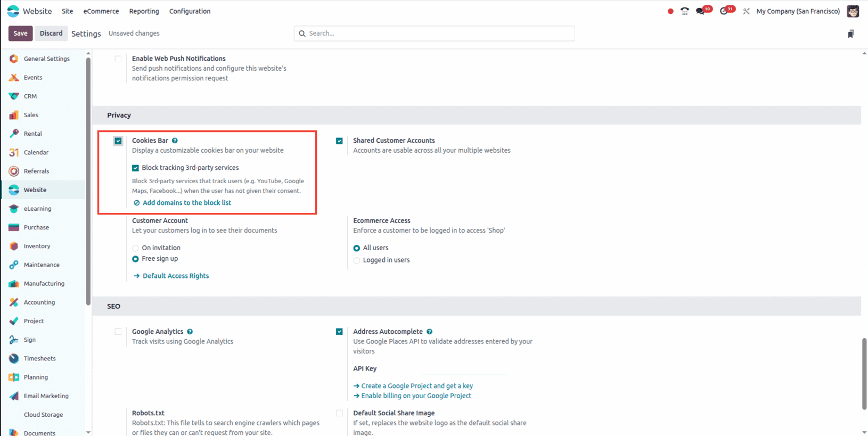Open the Reporting menu

pyautogui.click(x=144, y=11)
